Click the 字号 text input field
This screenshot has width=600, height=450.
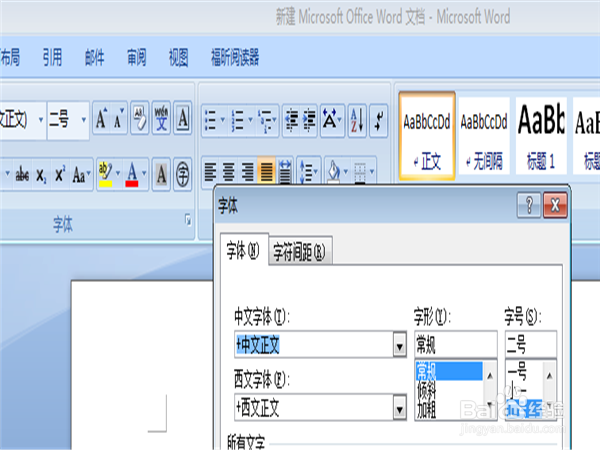tap(531, 344)
